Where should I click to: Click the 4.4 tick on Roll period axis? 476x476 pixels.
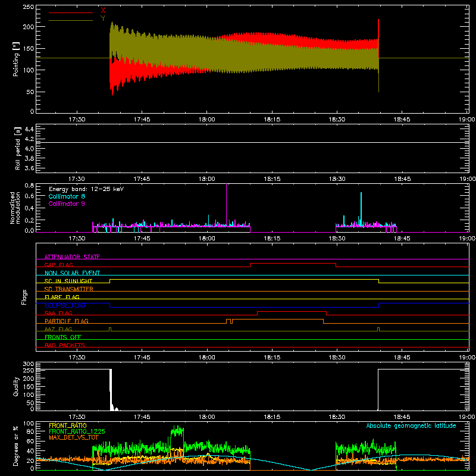(29, 129)
